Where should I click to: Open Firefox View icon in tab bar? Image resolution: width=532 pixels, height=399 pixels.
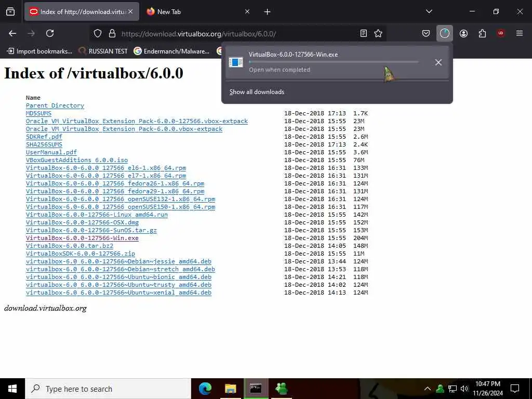10,12
